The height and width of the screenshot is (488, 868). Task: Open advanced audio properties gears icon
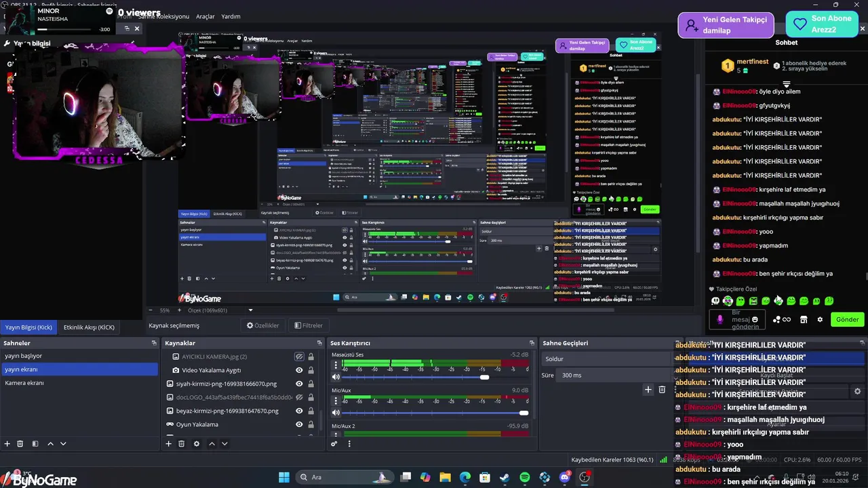334,444
